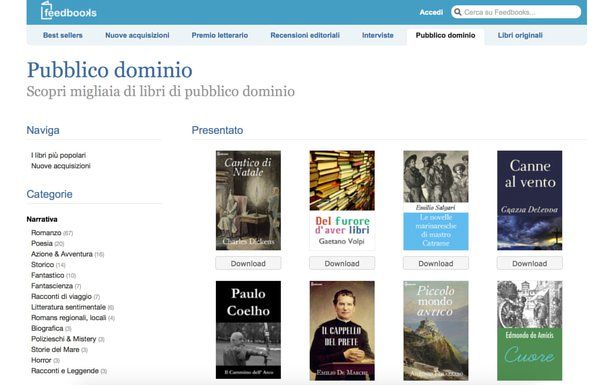Viewport: 610px width, 385px height.
Task: Open Nuove acquisizioni in the Naviga sidebar
Action: tap(61, 166)
